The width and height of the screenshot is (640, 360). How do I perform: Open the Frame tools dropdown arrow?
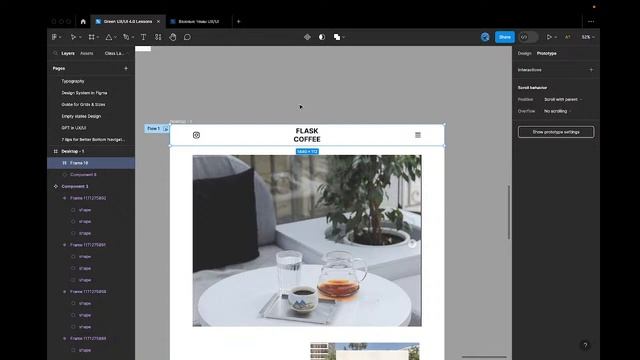pyautogui.click(x=98, y=37)
